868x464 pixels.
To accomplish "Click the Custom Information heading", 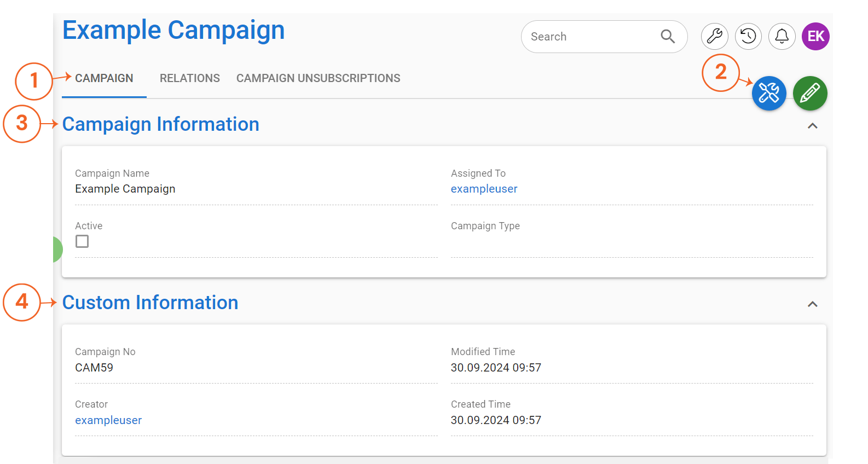I will click(x=150, y=303).
